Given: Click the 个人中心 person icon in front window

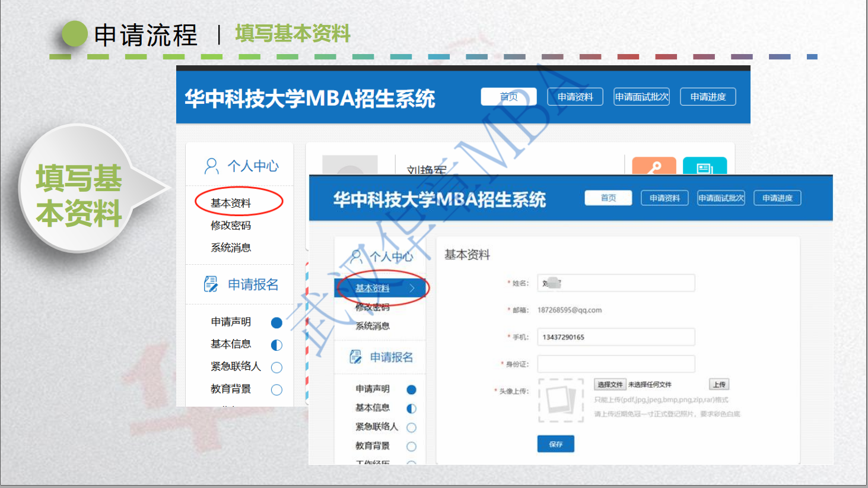Looking at the screenshot, I should (356, 256).
